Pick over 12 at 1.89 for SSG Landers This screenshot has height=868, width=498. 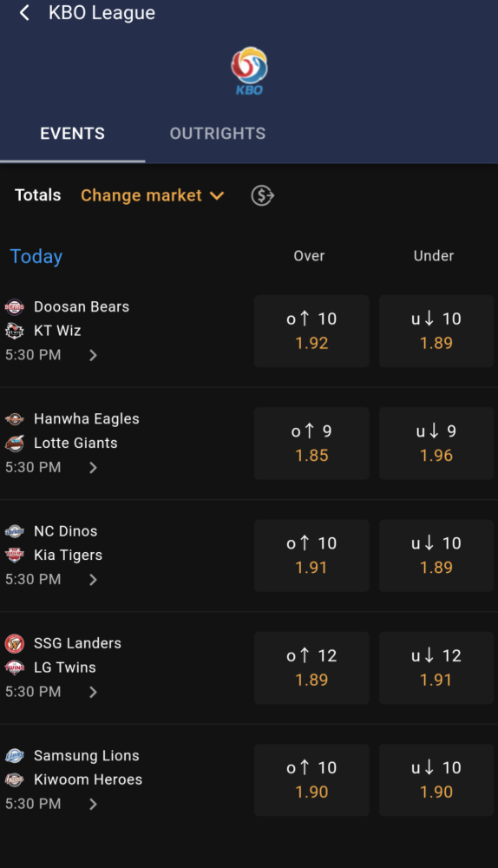[x=311, y=667]
